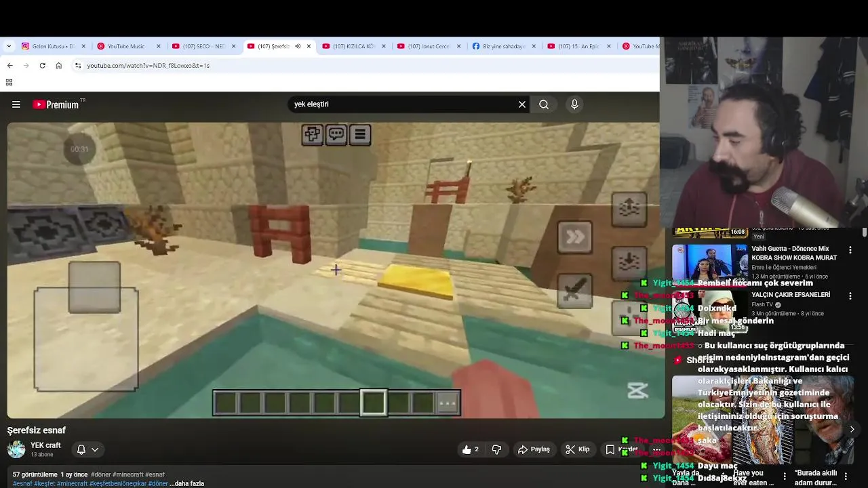
Task: Click the #keşfet hashtag link
Action: coord(43,483)
